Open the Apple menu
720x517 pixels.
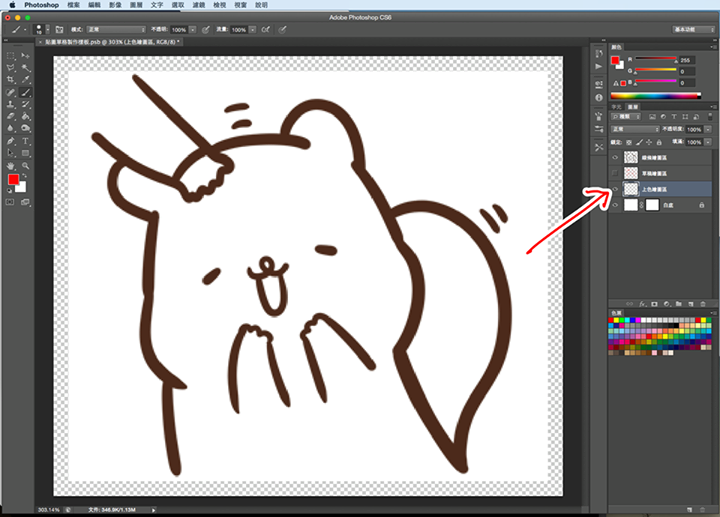tap(12, 5)
